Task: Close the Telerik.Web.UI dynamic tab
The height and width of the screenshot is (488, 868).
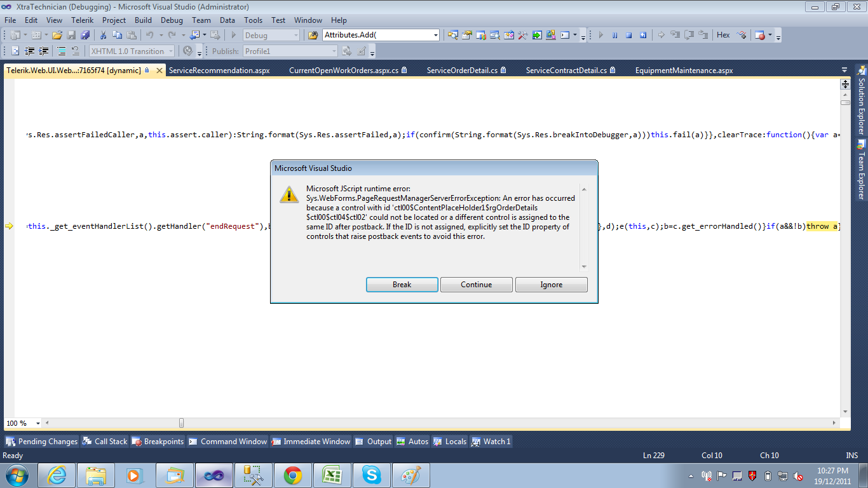Action: tap(159, 71)
